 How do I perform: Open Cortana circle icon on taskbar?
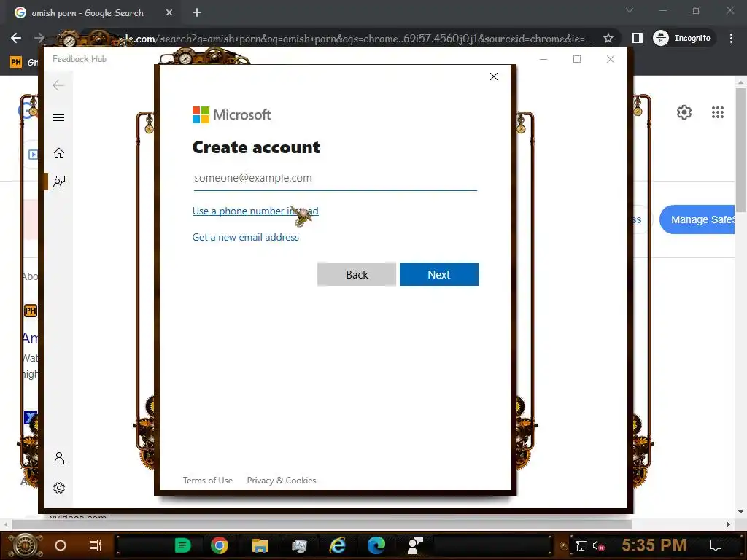(61, 545)
